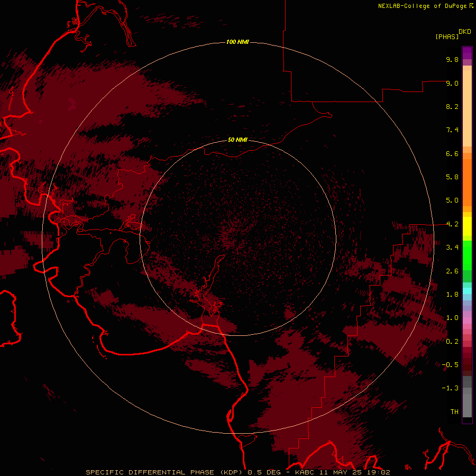Click the 1.8 value on the color scale
This screenshot has width=476, height=476.
click(452, 295)
